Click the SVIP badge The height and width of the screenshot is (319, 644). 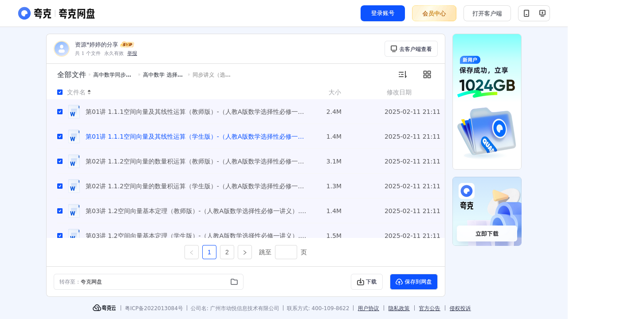pos(127,44)
